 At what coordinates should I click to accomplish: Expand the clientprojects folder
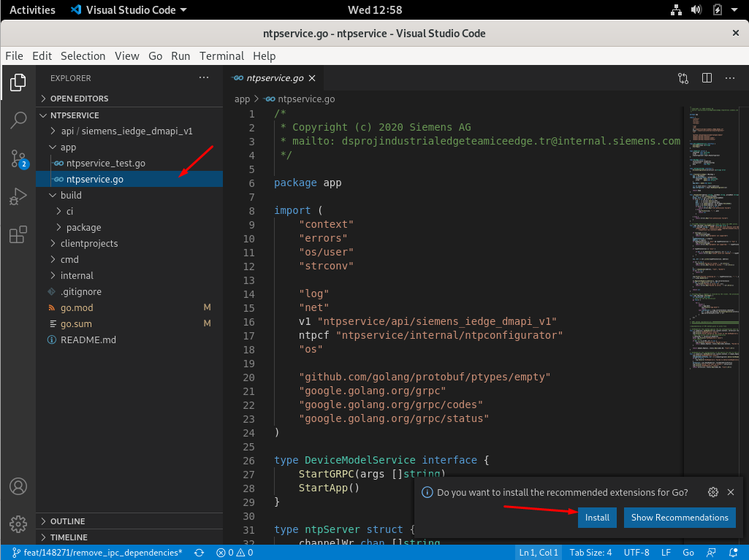pos(88,243)
